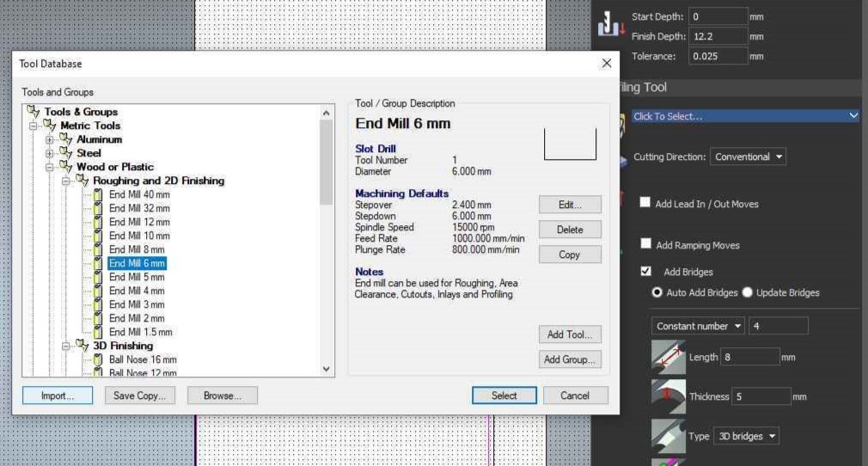This screenshot has width=868, height=466.
Task: Select the Auto Add Bridges radio button
Action: point(657,292)
